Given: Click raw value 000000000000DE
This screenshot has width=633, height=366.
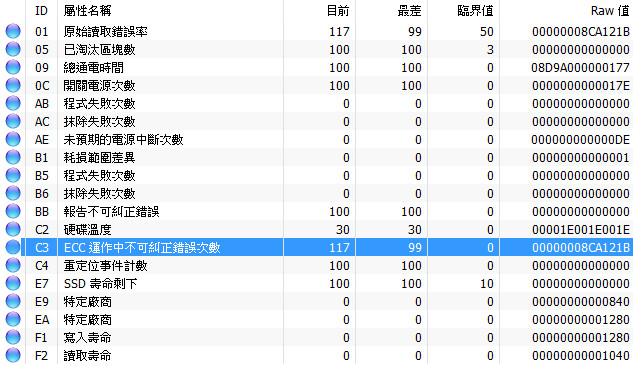Looking at the screenshot, I should coord(580,140).
